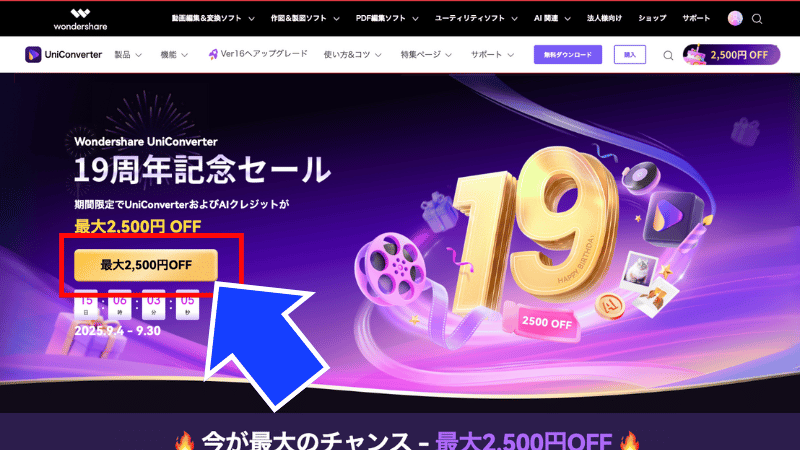Click search icon in UniConverter nav
800x450 pixels.
[x=668, y=55]
